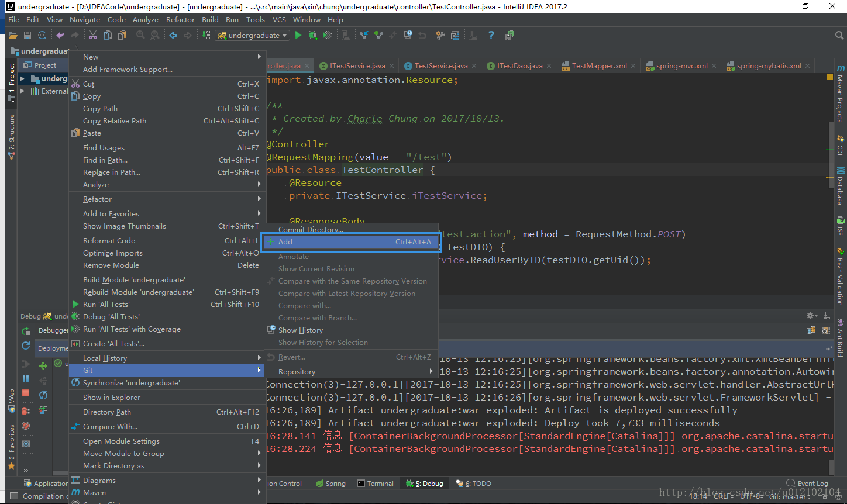Get thread dump camera icon
847x504 pixels.
tap(26, 444)
